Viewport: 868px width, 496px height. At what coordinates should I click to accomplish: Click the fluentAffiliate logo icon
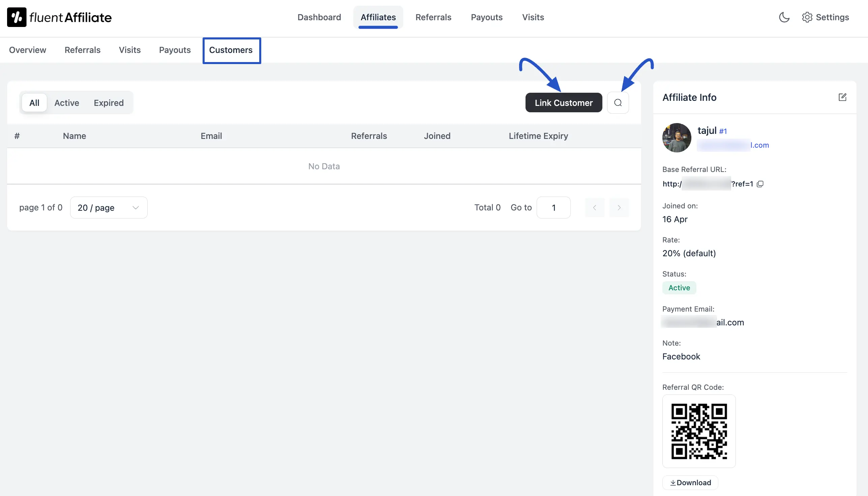(x=17, y=17)
